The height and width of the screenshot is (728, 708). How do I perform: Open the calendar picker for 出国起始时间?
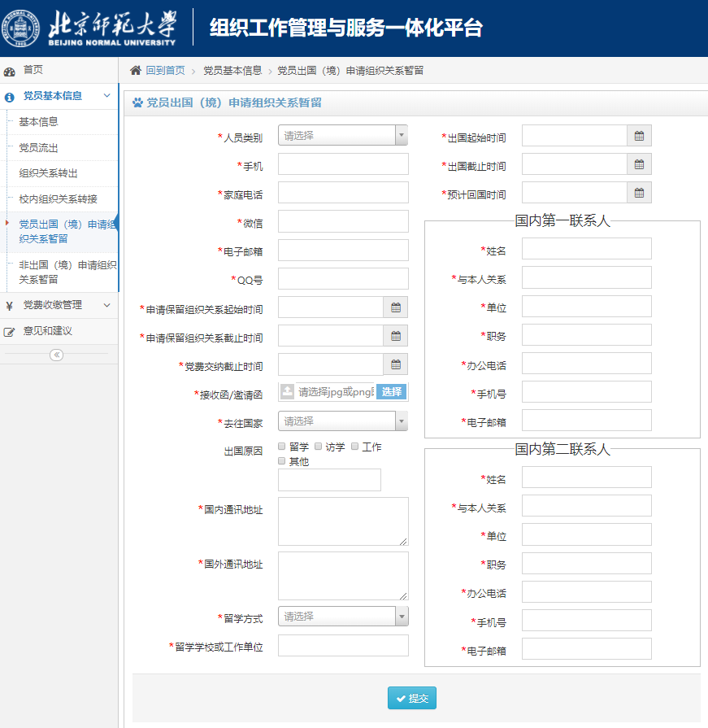[x=639, y=135]
